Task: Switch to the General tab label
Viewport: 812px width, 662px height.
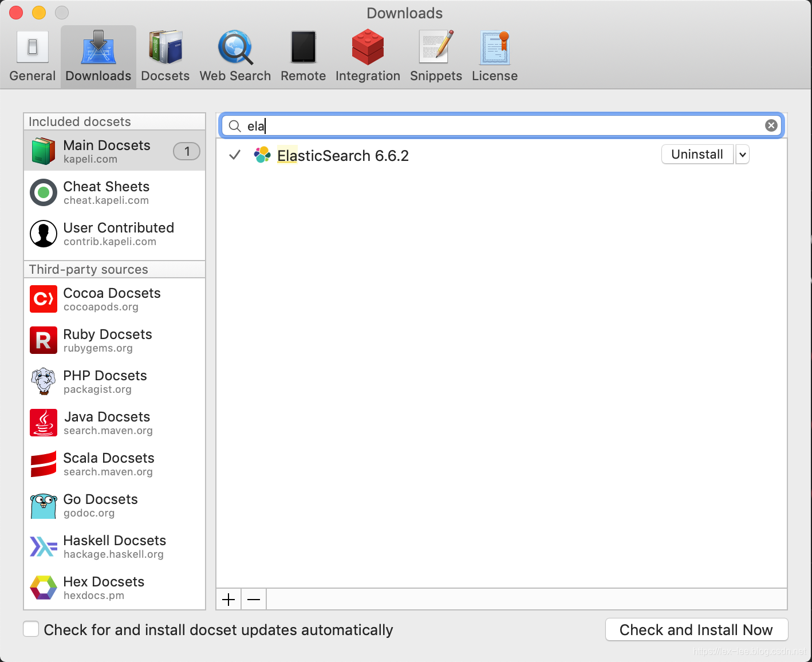Action: 33,76
